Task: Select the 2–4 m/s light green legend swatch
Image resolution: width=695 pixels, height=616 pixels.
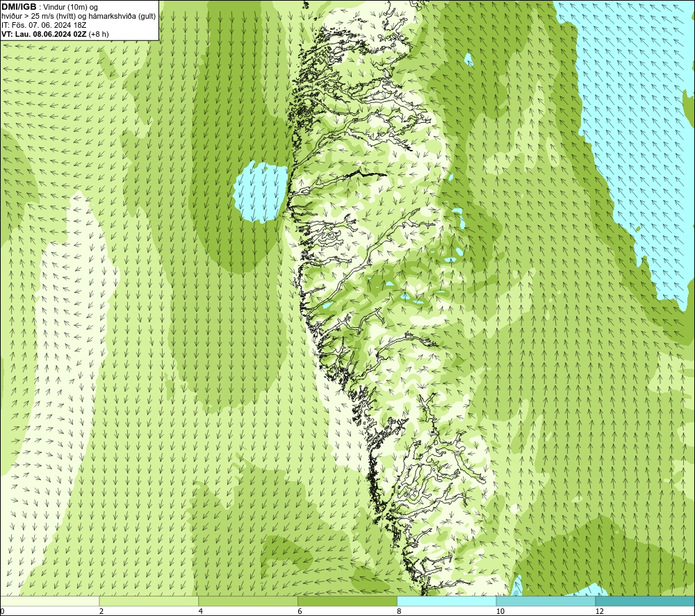Action: (149, 601)
